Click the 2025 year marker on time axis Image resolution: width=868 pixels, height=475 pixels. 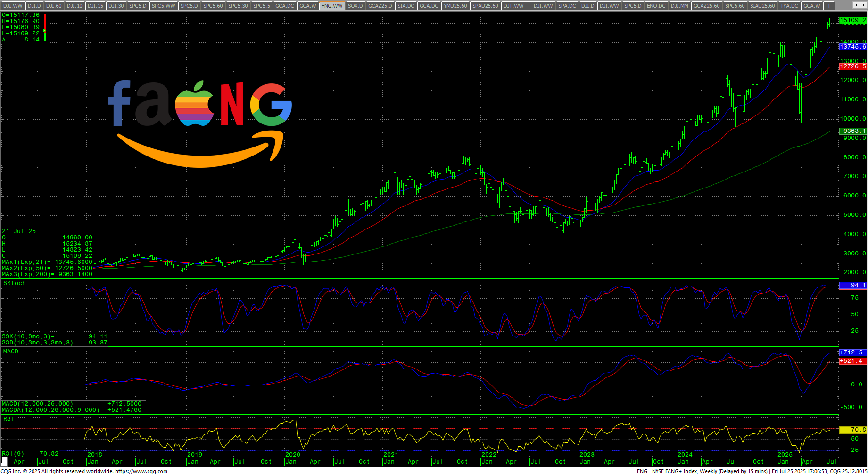(785, 455)
